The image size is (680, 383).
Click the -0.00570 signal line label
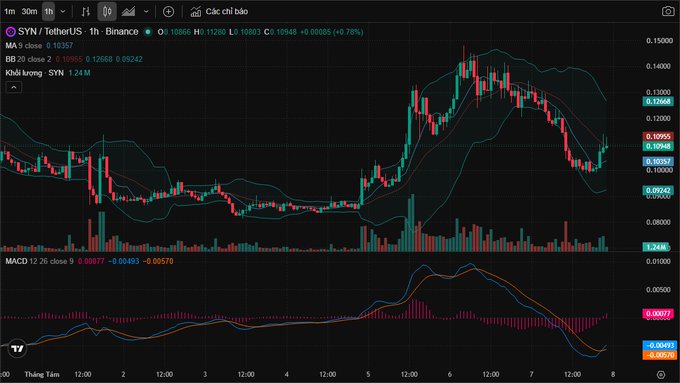(x=659, y=355)
